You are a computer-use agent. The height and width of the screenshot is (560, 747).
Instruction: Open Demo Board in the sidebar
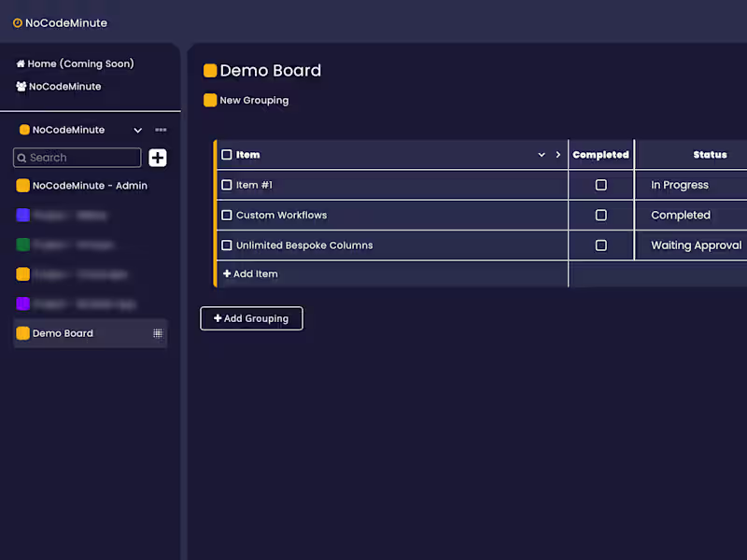[63, 333]
